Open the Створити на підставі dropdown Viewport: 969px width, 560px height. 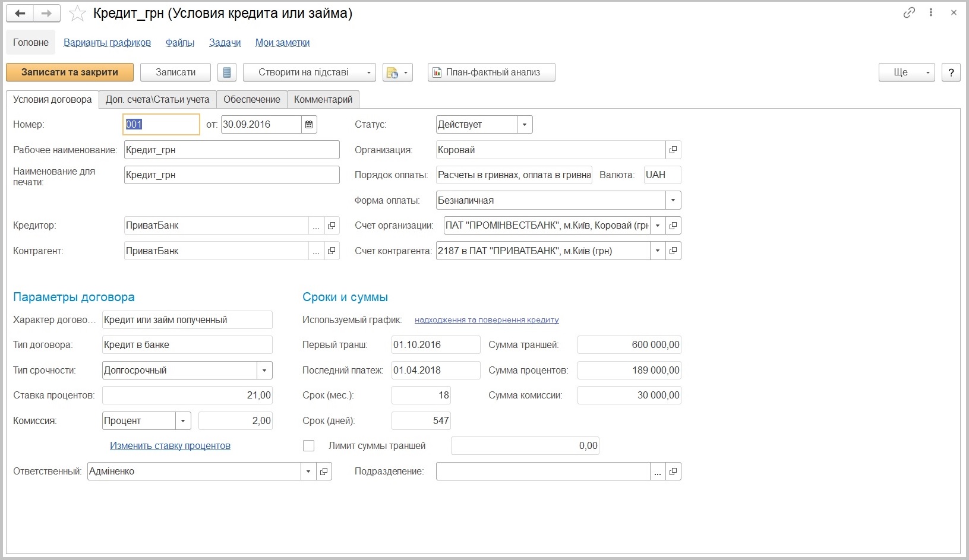310,72
